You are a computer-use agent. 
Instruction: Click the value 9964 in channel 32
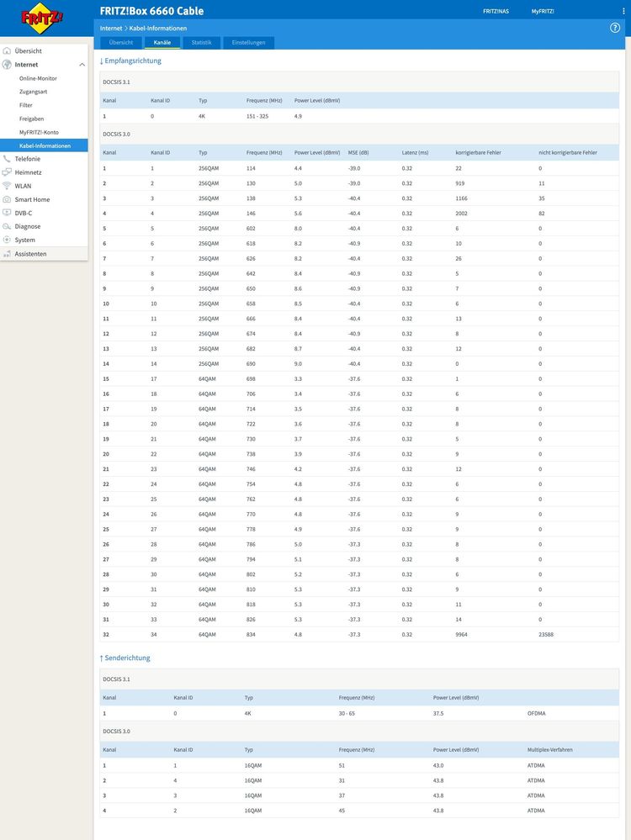pos(461,634)
